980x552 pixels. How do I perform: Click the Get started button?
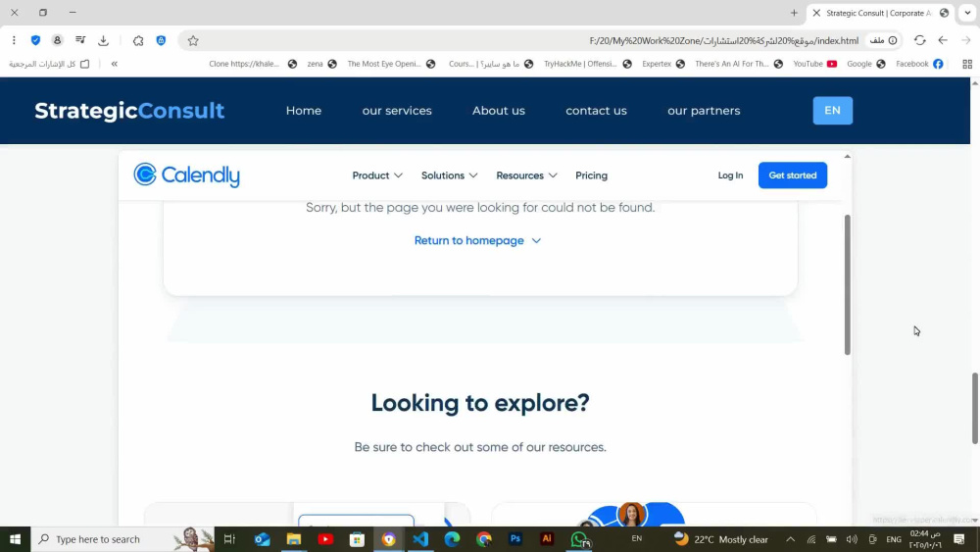793,176
